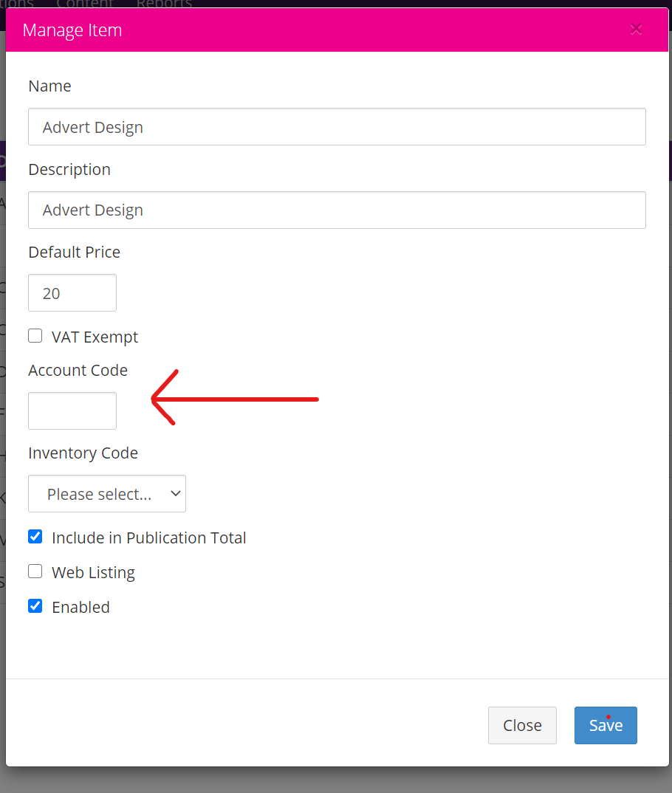Click the Name field label
The image size is (672, 793).
[x=49, y=86]
